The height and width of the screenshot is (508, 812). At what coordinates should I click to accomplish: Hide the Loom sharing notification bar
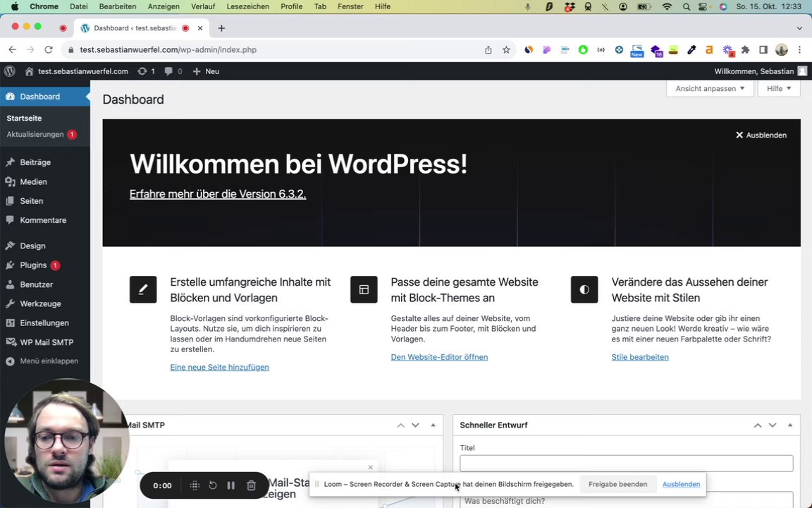click(x=681, y=484)
